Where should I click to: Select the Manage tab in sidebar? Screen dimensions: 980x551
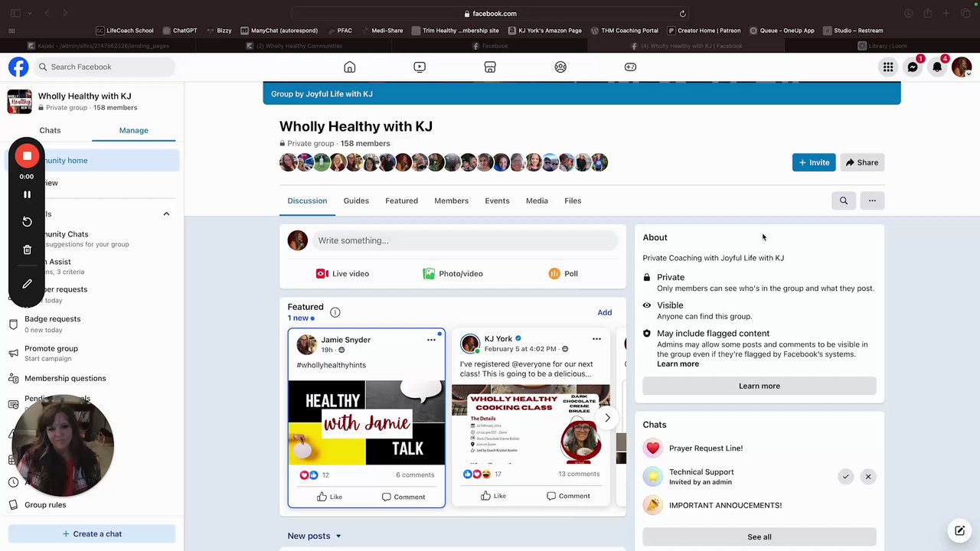click(x=133, y=130)
